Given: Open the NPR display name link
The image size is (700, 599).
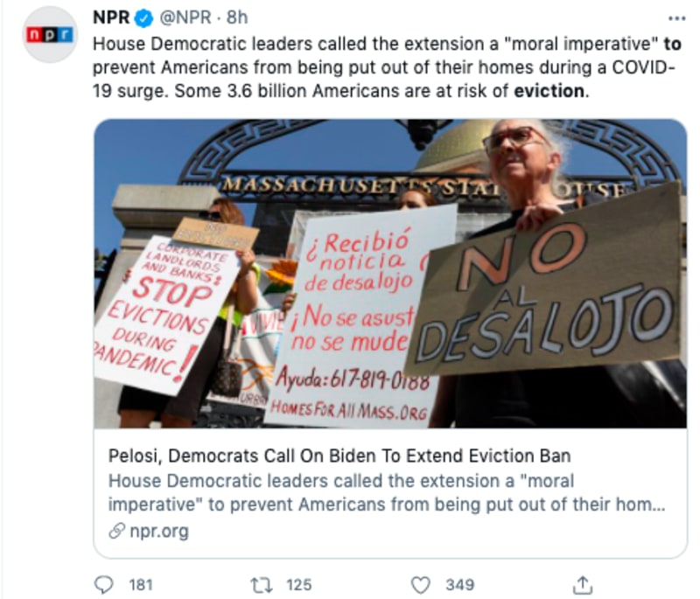Looking at the screenshot, I should click(111, 17).
